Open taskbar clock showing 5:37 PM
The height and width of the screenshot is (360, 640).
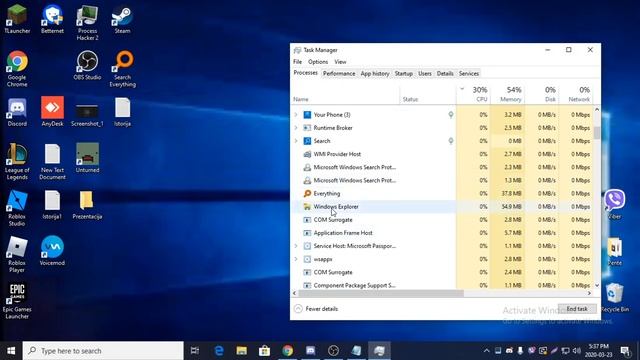pos(599,351)
